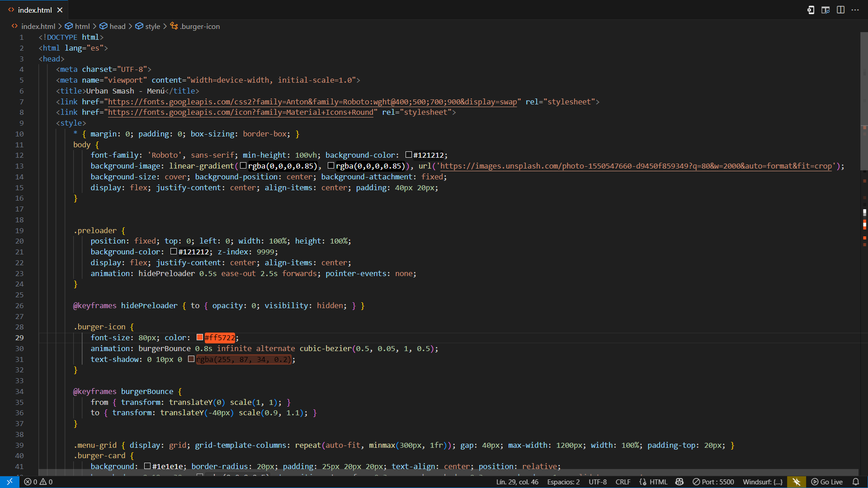Open the HTML language mode selector
The width and height of the screenshot is (868, 488).
pos(654,482)
